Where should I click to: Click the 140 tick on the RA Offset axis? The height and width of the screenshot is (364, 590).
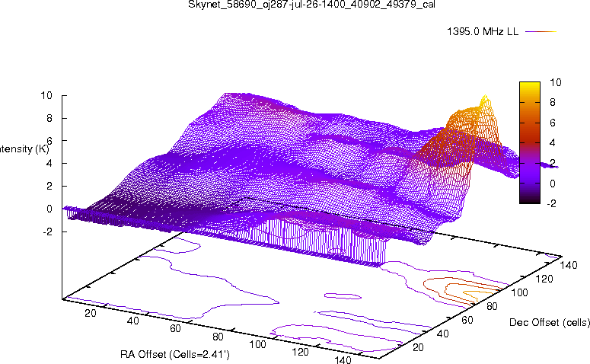point(343,359)
